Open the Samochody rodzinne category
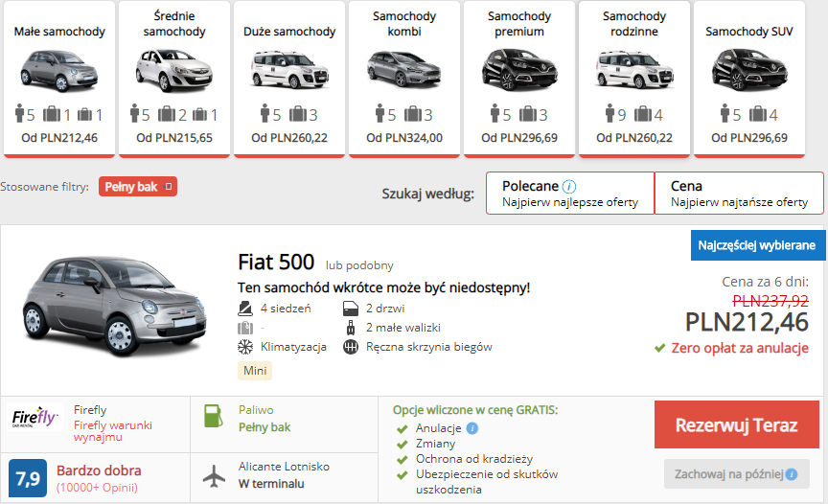The image size is (828, 504). (634, 80)
